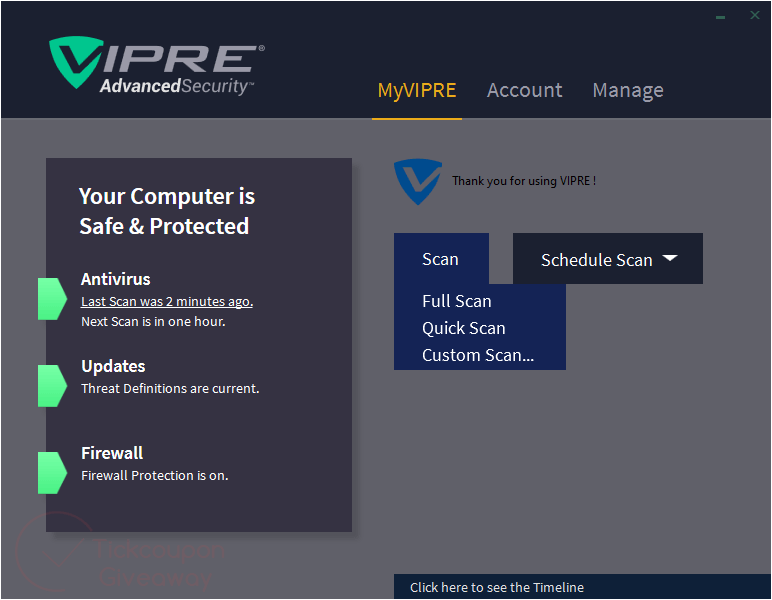
Task: Click the Firewall heading
Action: click(x=112, y=453)
